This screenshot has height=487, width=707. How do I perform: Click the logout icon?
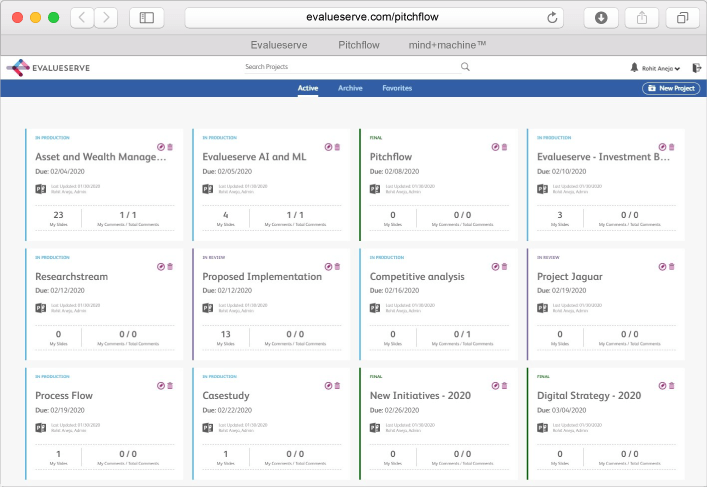point(697,68)
